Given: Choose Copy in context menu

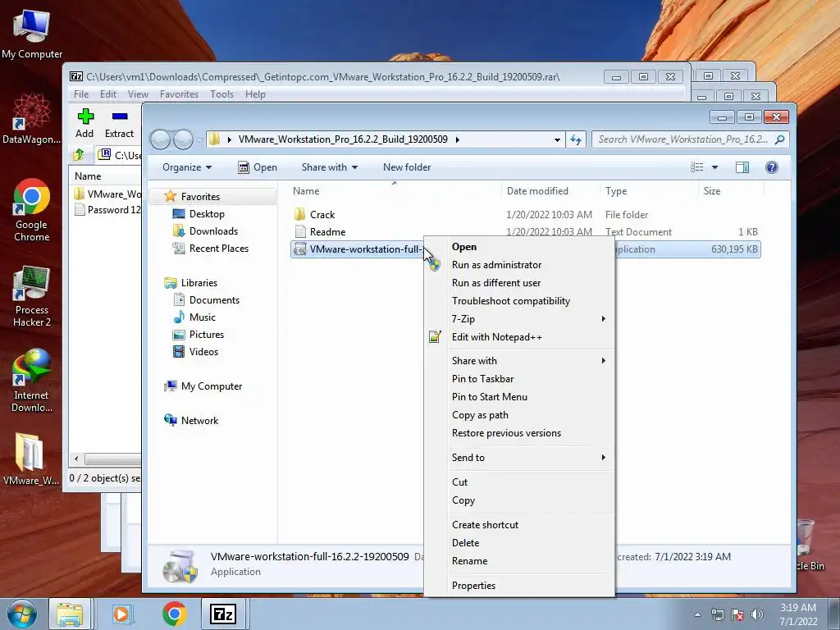Looking at the screenshot, I should pos(463,500).
